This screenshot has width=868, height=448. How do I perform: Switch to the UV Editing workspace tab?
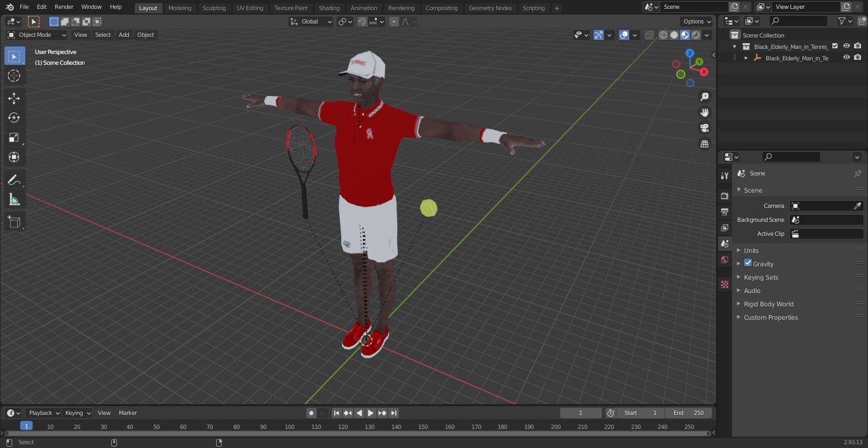(250, 8)
